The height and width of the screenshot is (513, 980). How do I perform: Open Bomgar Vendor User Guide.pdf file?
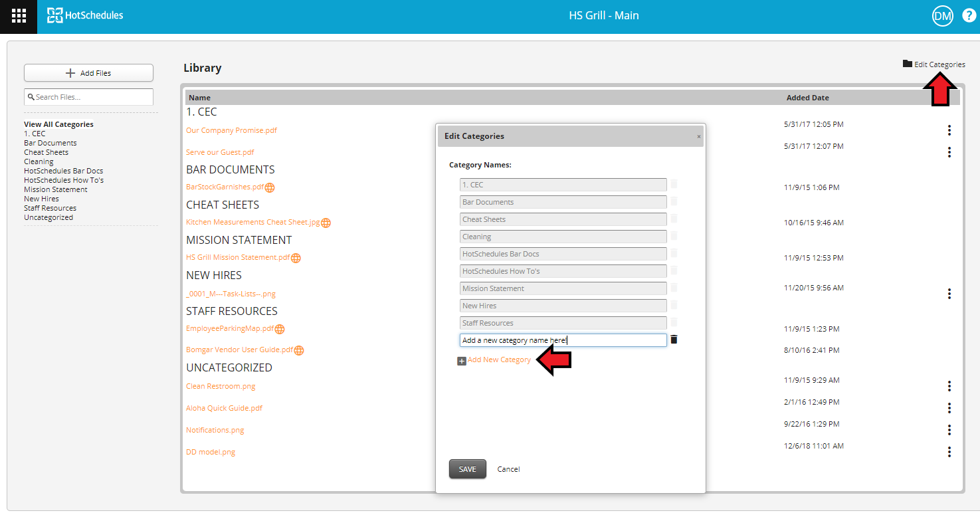(x=239, y=350)
